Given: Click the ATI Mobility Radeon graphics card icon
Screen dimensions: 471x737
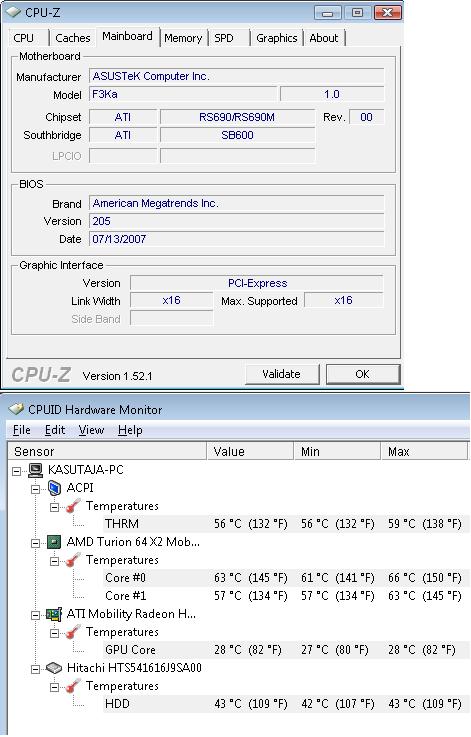Looking at the screenshot, I should [54, 614].
